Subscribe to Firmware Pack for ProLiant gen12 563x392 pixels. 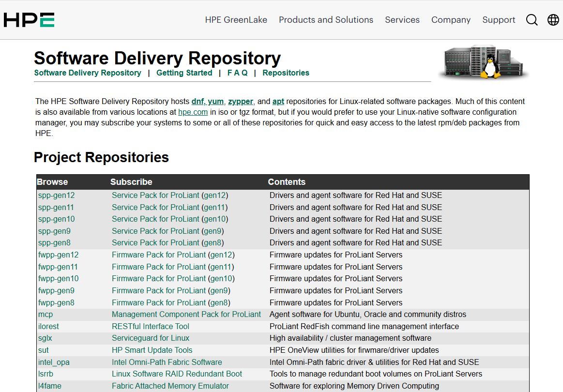point(173,255)
